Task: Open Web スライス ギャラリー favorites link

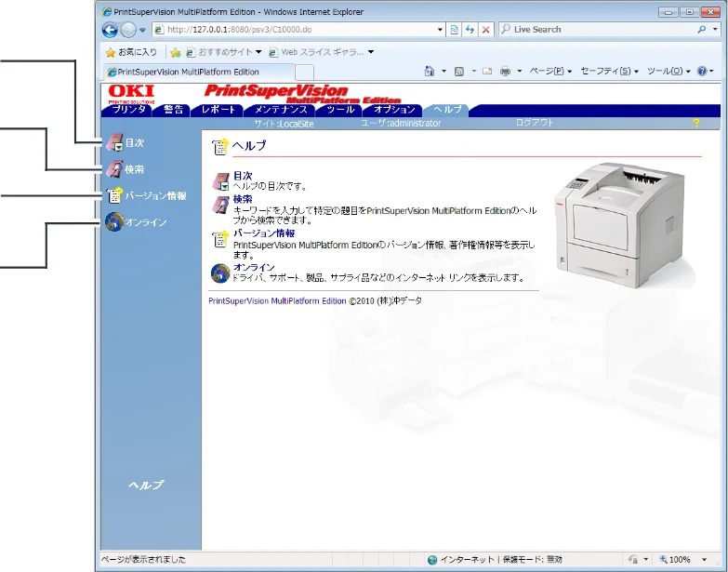Action: pos(322,52)
